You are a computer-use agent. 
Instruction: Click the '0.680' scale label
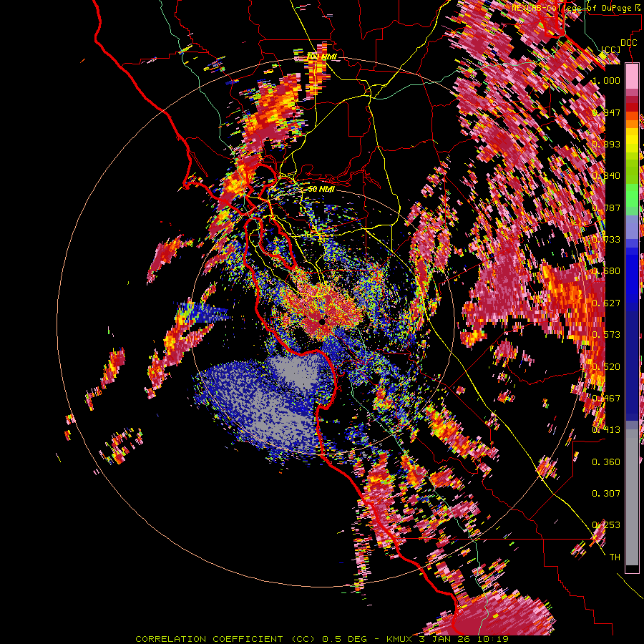606,270
